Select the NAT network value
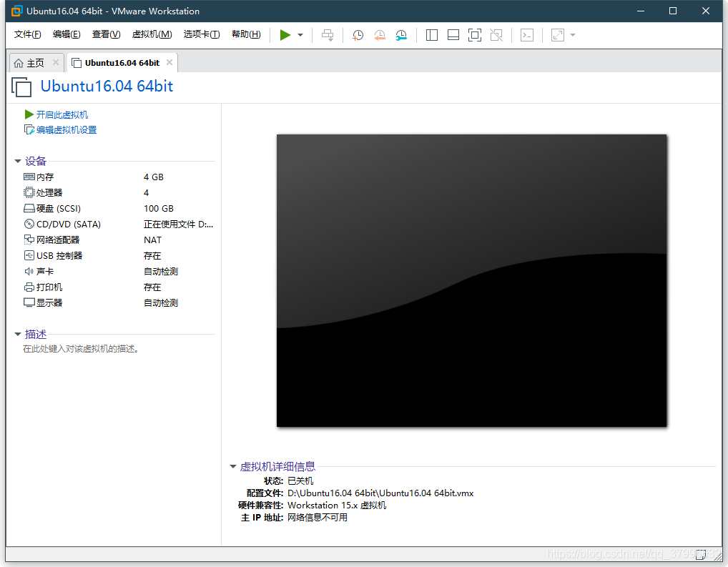Screen dimensions: 728x567 click(152, 240)
